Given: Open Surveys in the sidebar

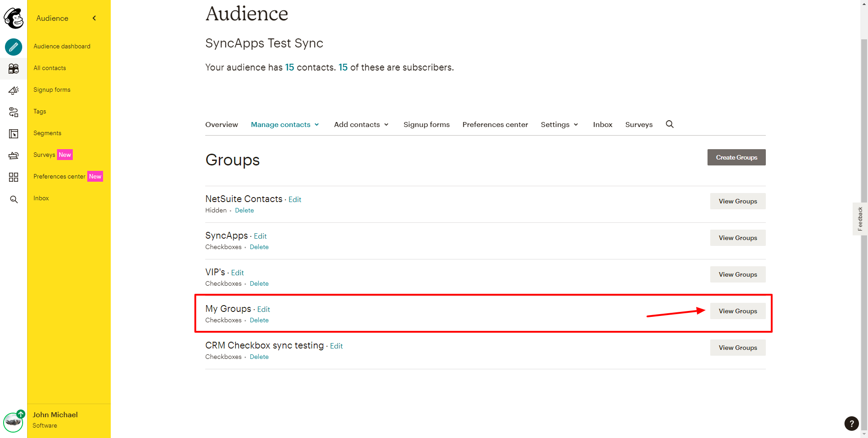Looking at the screenshot, I should click(44, 155).
